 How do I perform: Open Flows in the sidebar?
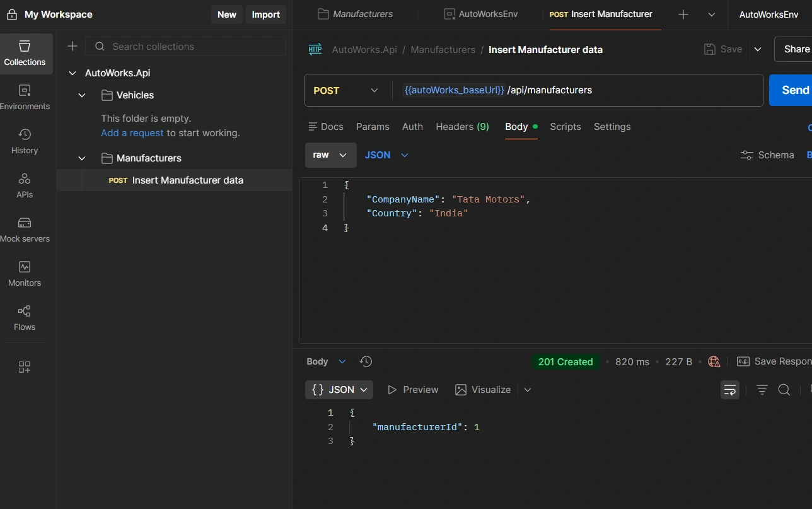(x=25, y=319)
